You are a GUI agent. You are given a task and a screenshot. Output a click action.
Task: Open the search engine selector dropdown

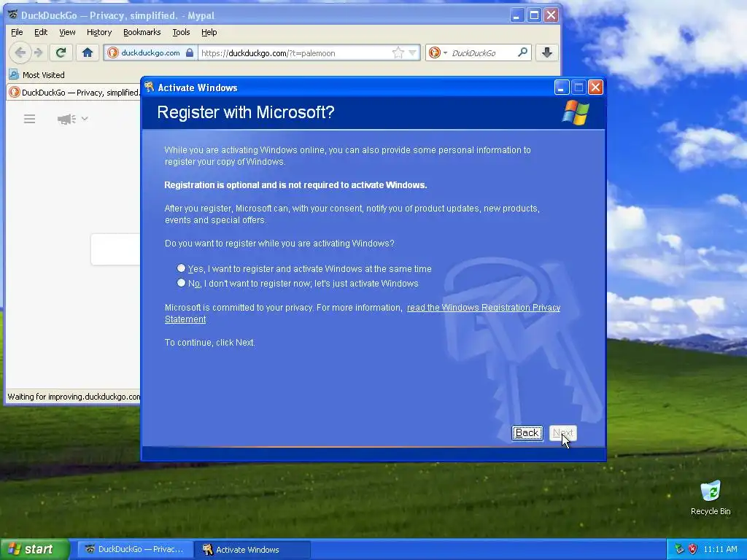(438, 52)
